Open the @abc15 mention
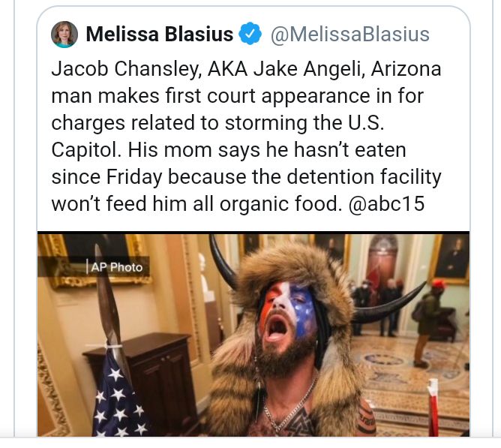501x448 pixels. point(386,203)
